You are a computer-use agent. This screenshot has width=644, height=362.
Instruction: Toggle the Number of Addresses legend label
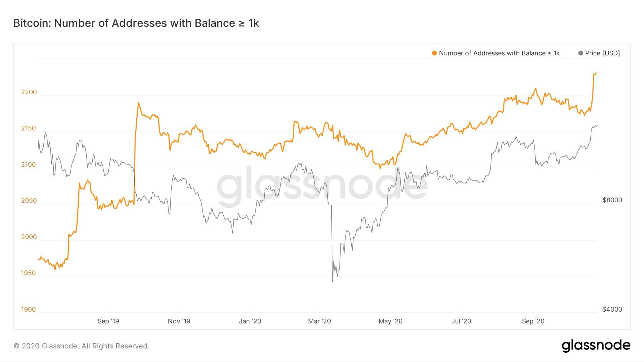pos(499,53)
